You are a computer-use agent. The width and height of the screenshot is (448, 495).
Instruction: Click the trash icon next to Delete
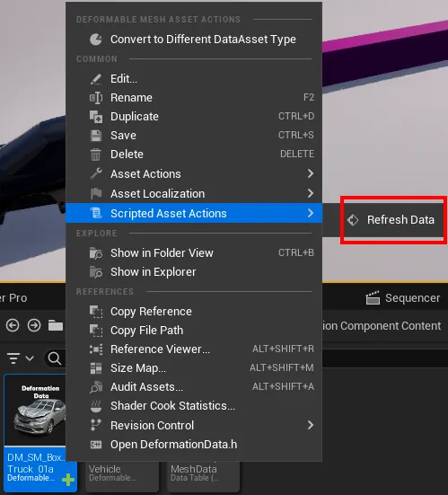tap(95, 155)
